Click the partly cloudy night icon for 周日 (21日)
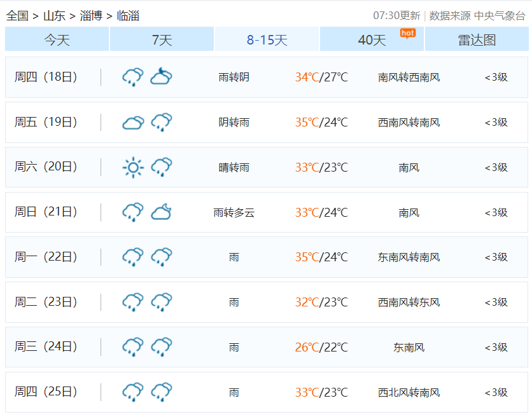 (x=161, y=212)
